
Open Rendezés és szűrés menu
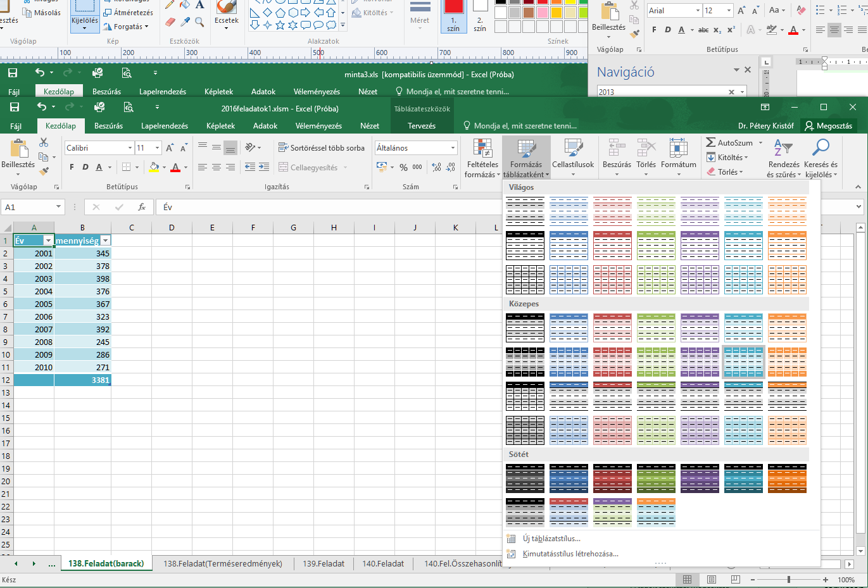tap(784, 158)
